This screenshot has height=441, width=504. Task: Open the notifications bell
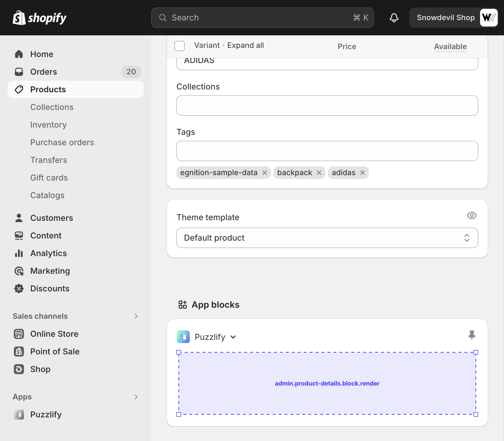coord(394,18)
